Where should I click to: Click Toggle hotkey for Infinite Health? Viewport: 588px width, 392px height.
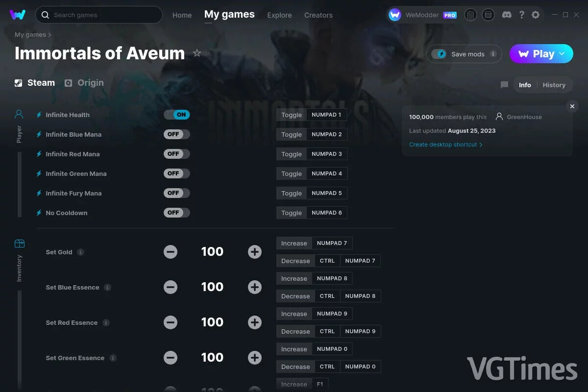(292, 115)
